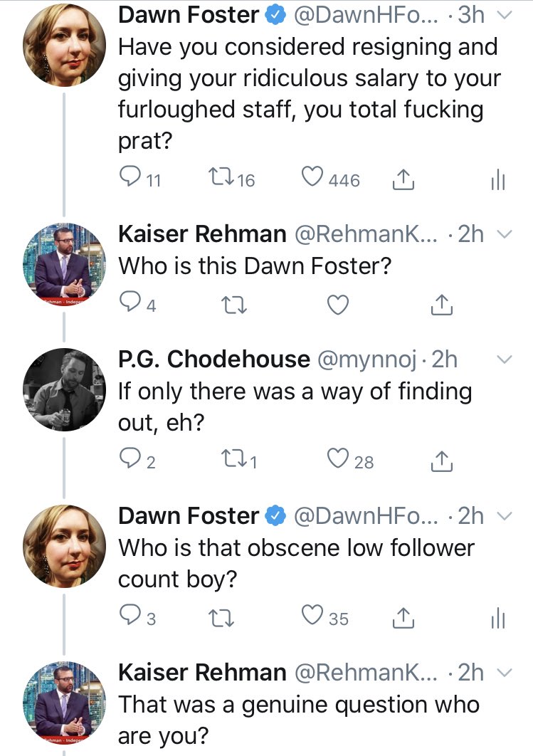Image resolution: width=533 pixels, height=756 pixels.
Task: Open Kaiser Rehman's name on 'Who is this' tweet
Action: 202,234
